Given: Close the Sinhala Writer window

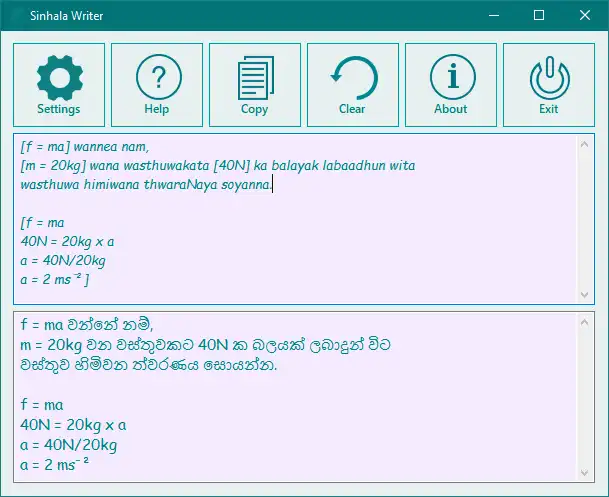Looking at the screenshot, I should point(585,16).
